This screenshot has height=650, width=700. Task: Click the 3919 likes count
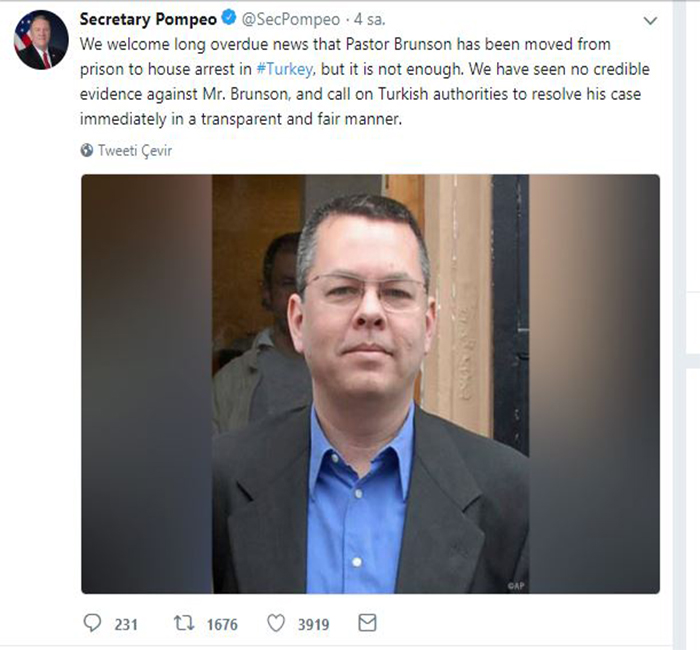pos(313,624)
